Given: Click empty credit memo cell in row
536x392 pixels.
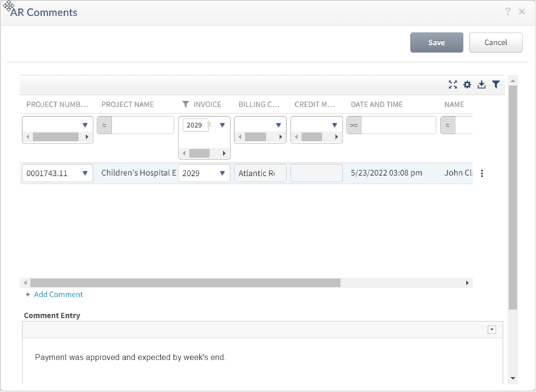Looking at the screenshot, I should (317, 173).
